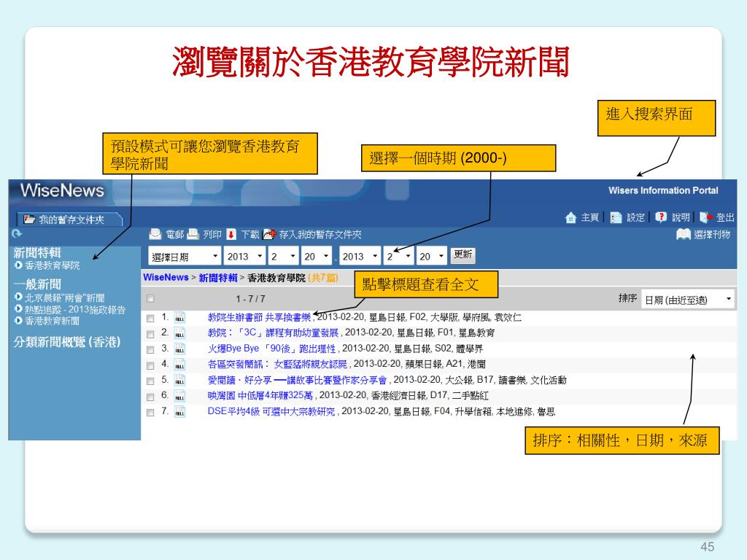Image resolution: width=747 pixels, height=560 pixels.
Task: Open the 設定 settings icon
Action: (616, 217)
